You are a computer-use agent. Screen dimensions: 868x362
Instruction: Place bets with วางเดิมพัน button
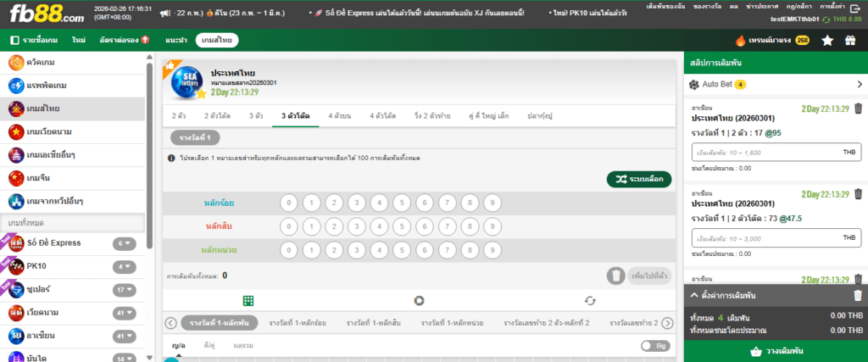point(776,352)
